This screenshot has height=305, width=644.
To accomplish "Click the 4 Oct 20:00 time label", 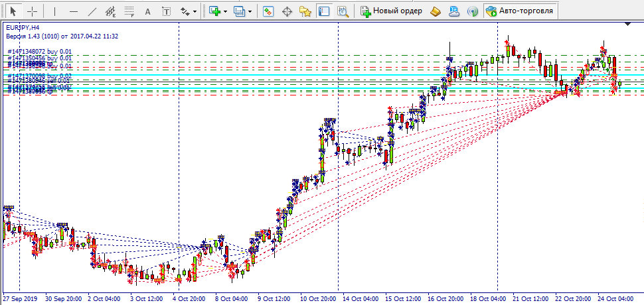I will [189, 298].
